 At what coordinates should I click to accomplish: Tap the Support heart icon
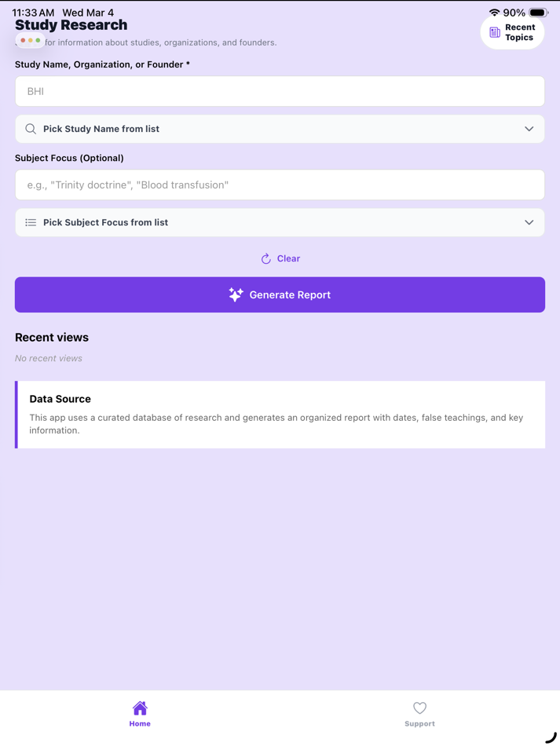419,708
